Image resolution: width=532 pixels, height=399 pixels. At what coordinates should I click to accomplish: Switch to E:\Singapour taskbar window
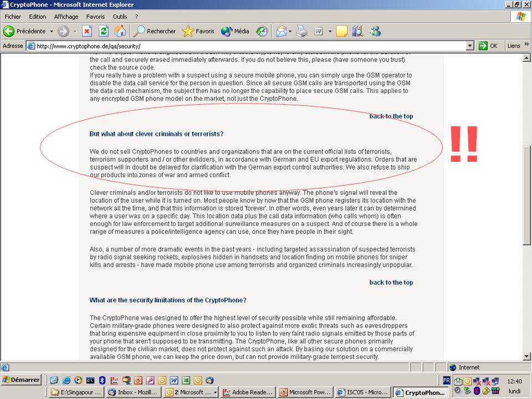click(76, 392)
